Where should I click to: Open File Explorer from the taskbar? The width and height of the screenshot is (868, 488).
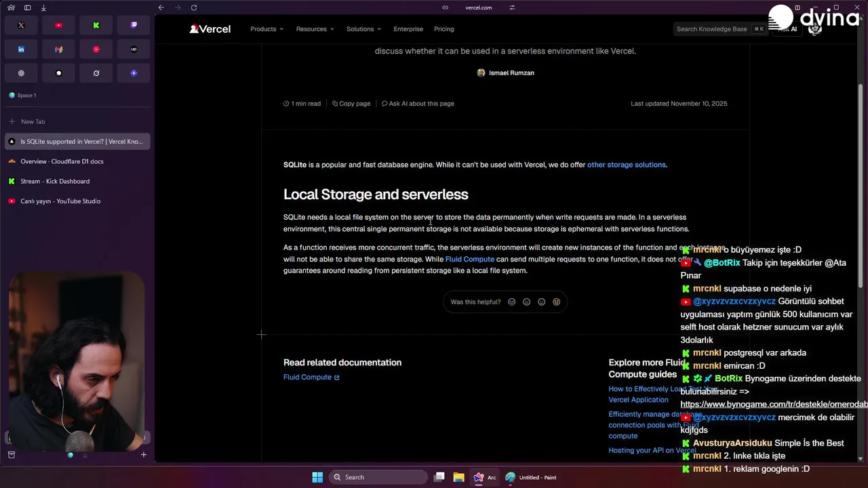458,477
